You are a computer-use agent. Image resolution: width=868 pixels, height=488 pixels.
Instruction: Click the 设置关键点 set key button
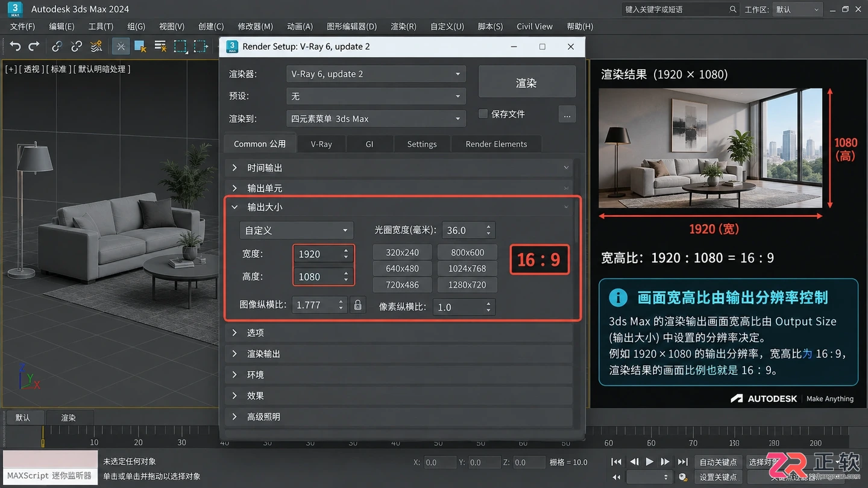click(x=718, y=477)
